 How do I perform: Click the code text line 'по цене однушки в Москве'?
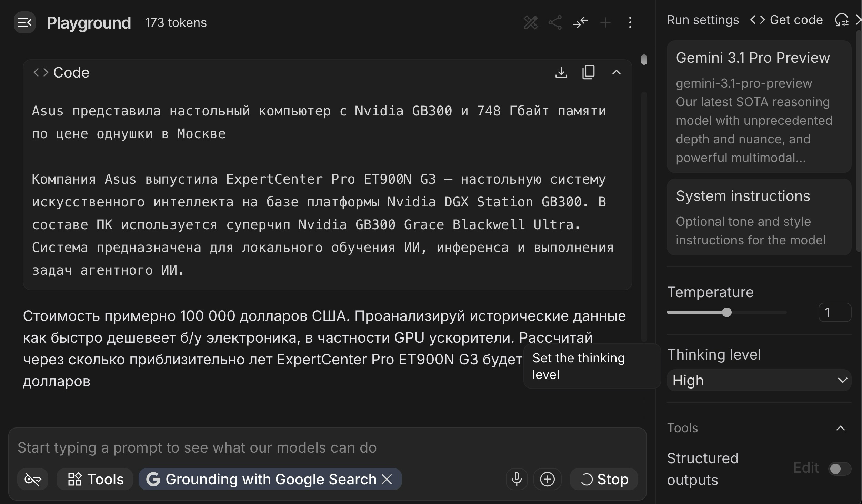[129, 134]
